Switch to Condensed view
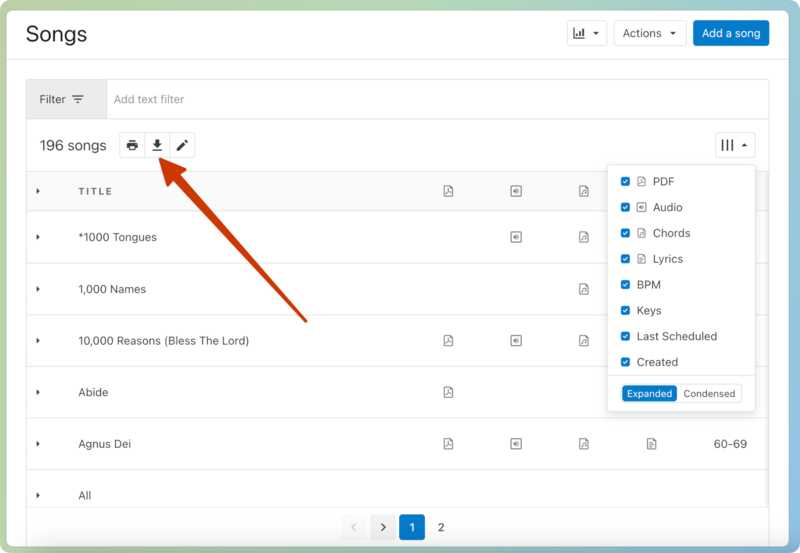Screen dimensions: 800x553 click(x=709, y=394)
